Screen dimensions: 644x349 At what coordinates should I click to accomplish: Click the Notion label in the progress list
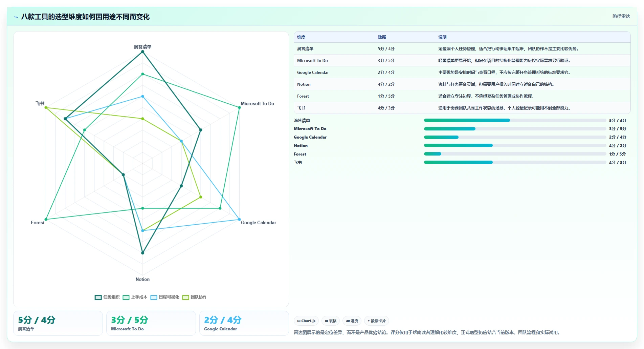(301, 146)
